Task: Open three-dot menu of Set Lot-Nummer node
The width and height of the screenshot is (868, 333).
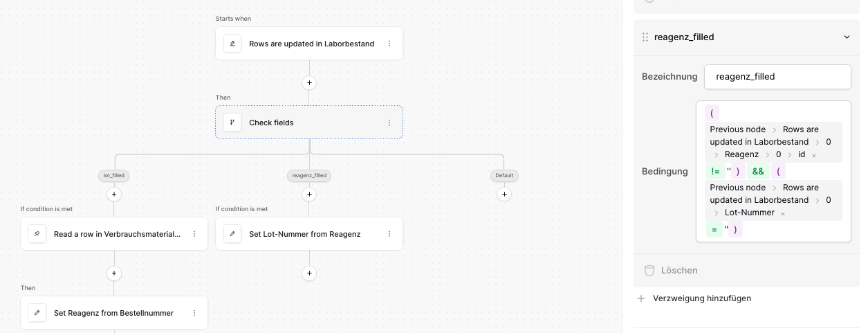Action: tap(389, 234)
